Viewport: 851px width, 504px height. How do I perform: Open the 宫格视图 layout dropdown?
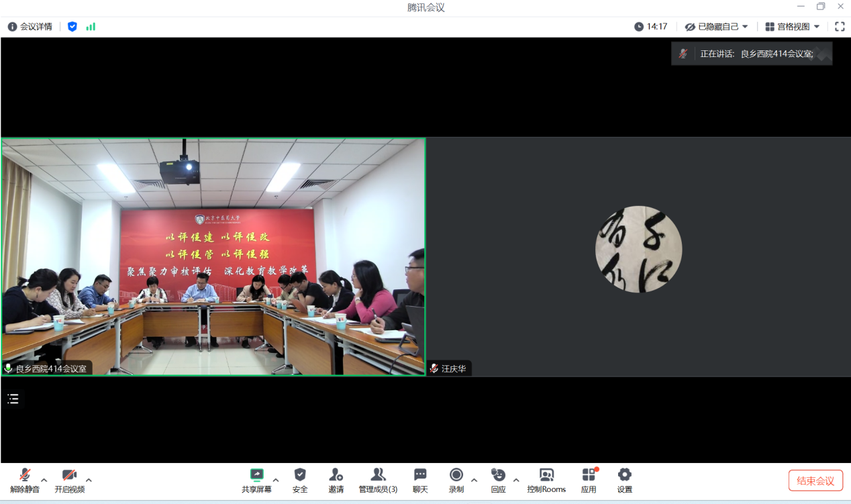coord(793,27)
